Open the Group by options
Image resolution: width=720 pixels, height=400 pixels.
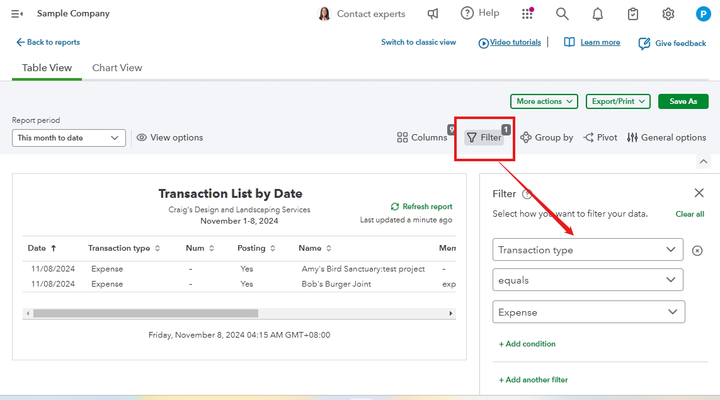coord(547,138)
